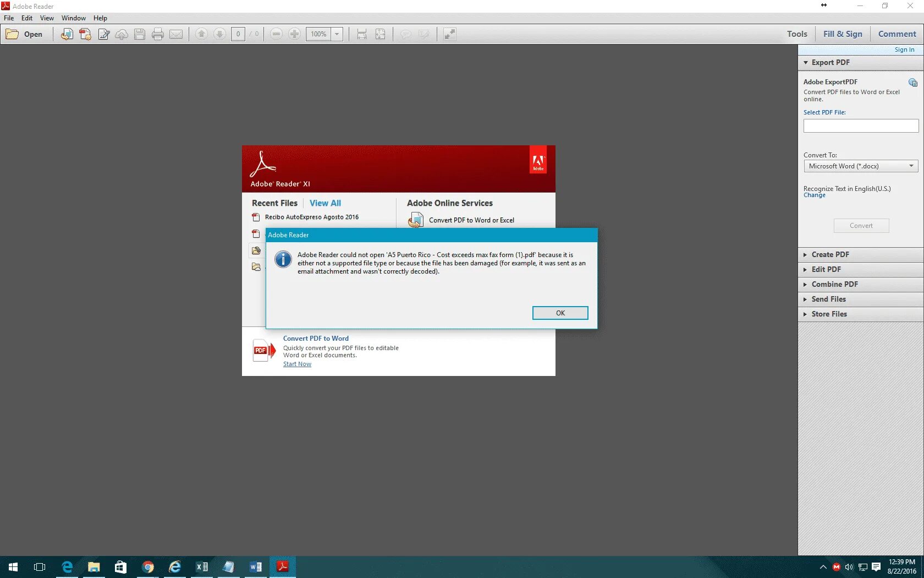Open the File menu

tap(9, 18)
